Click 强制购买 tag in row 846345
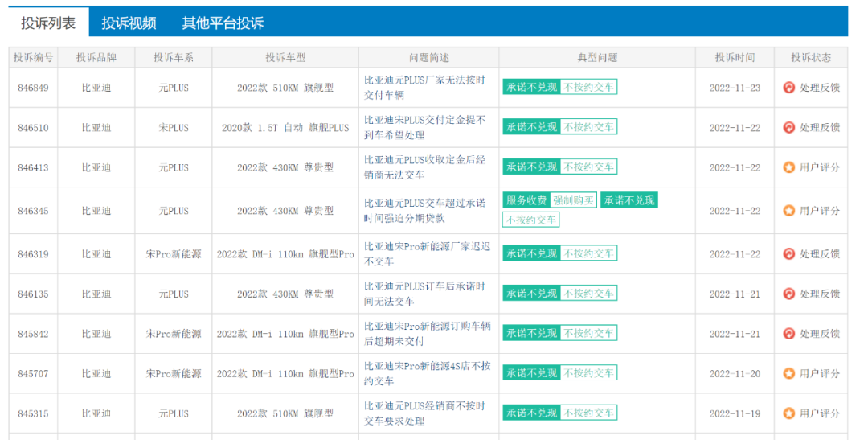 click(x=574, y=200)
